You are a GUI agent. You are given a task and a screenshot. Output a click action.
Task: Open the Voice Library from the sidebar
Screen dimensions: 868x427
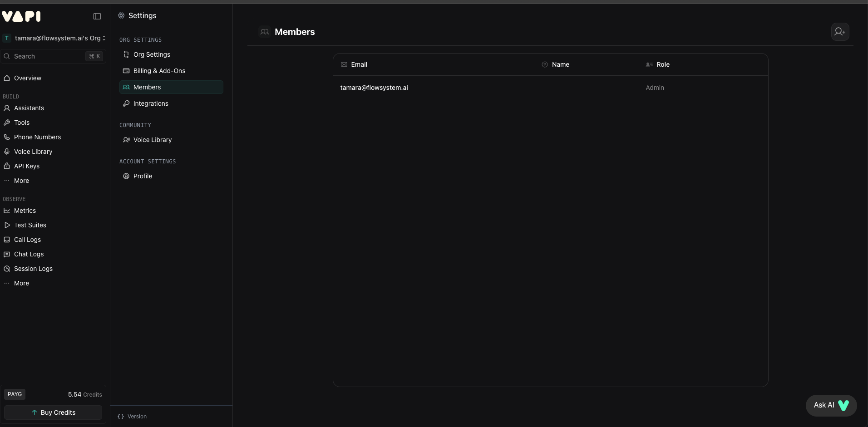pyautogui.click(x=33, y=151)
